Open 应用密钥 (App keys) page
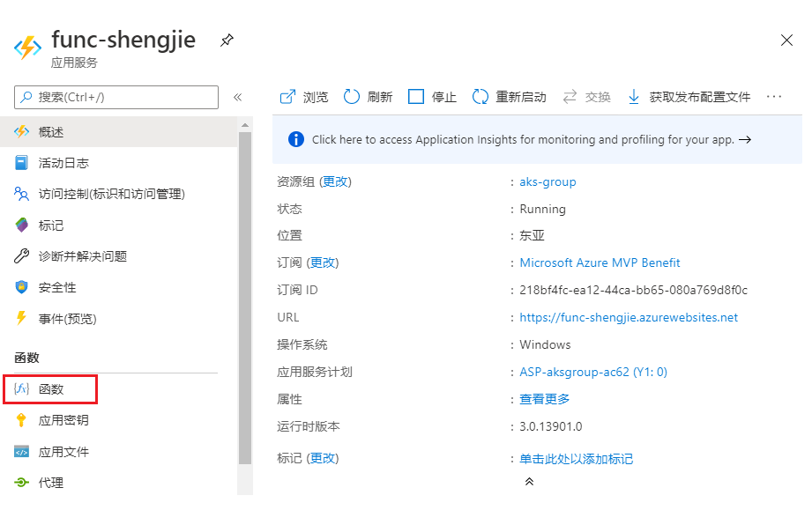 63,420
